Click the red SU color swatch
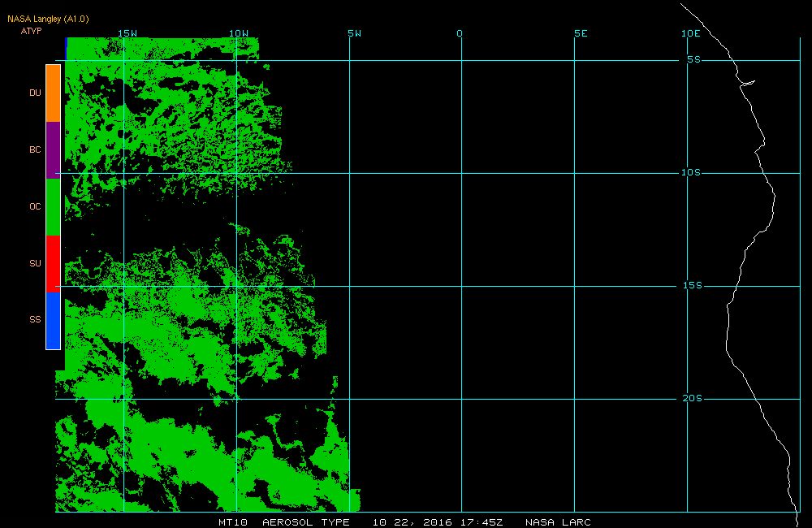Image resolution: width=812 pixels, height=528 pixels. point(54,264)
